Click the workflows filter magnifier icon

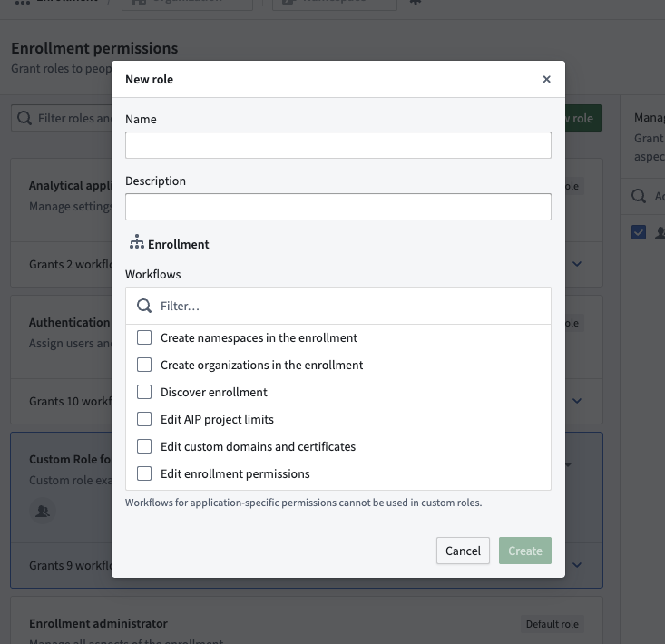coord(144,306)
